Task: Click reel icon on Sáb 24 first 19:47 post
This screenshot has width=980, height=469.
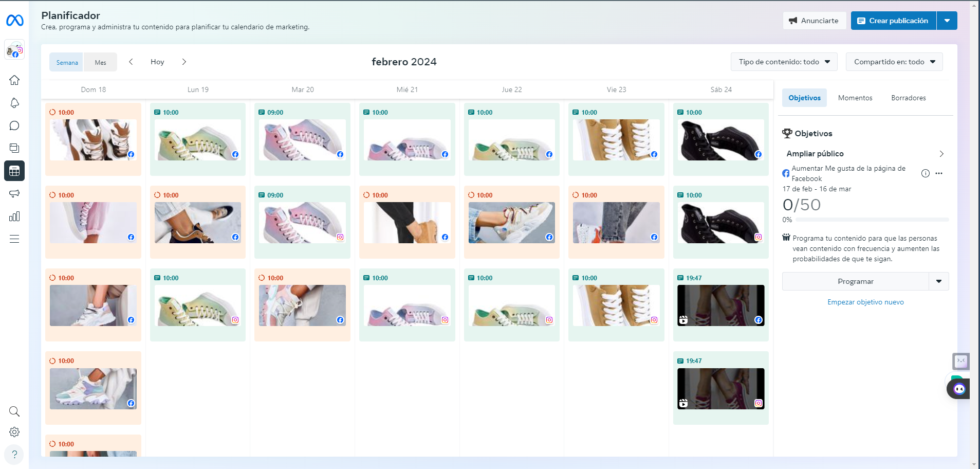Action: click(683, 320)
